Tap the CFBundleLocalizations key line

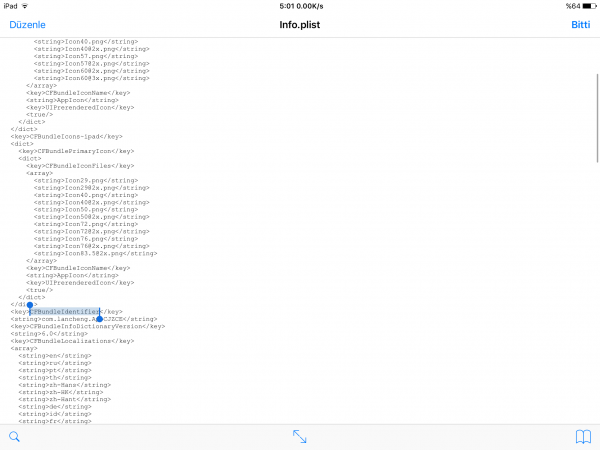click(x=72, y=341)
